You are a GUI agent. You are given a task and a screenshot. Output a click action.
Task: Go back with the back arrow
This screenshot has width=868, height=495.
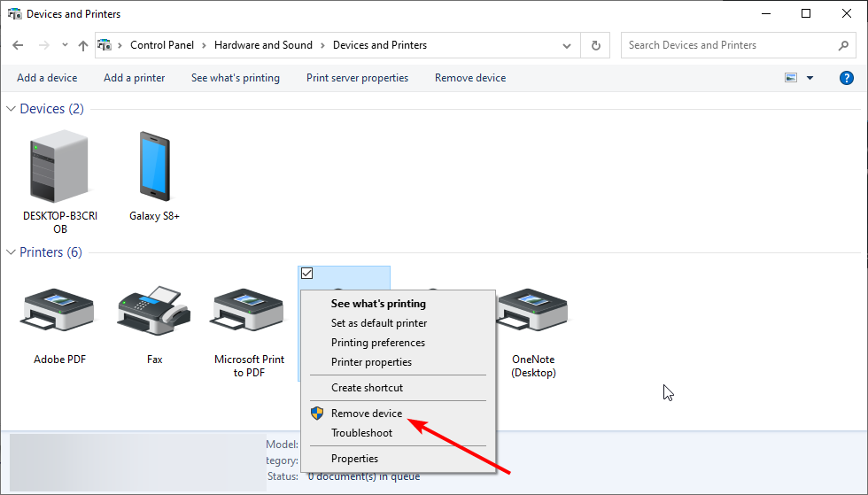pyautogui.click(x=18, y=45)
